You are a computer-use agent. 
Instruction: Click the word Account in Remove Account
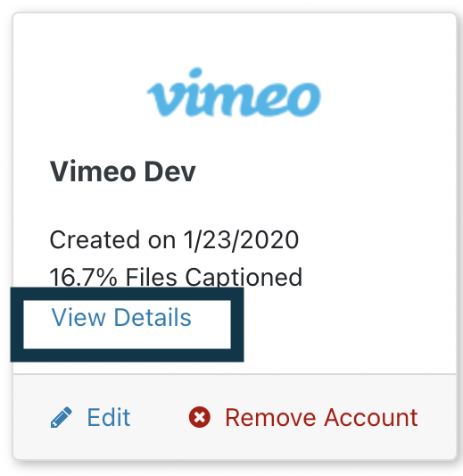pyautogui.click(x=371, y=418)
